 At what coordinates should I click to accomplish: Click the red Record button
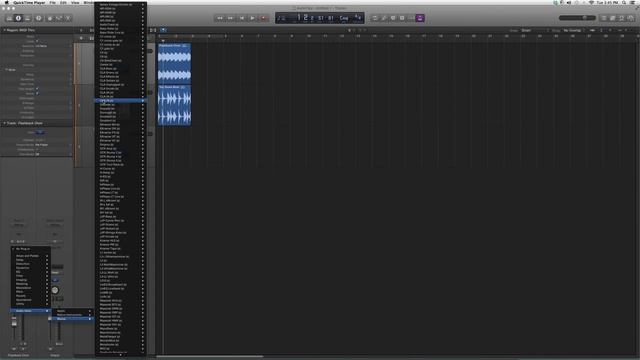tap(264, 18)
